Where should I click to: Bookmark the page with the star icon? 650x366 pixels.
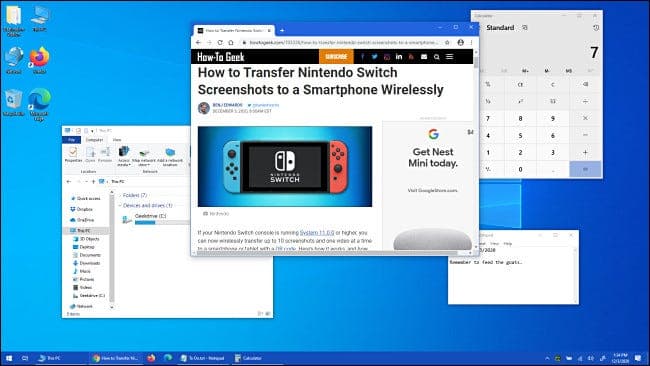tap(447, 42)
